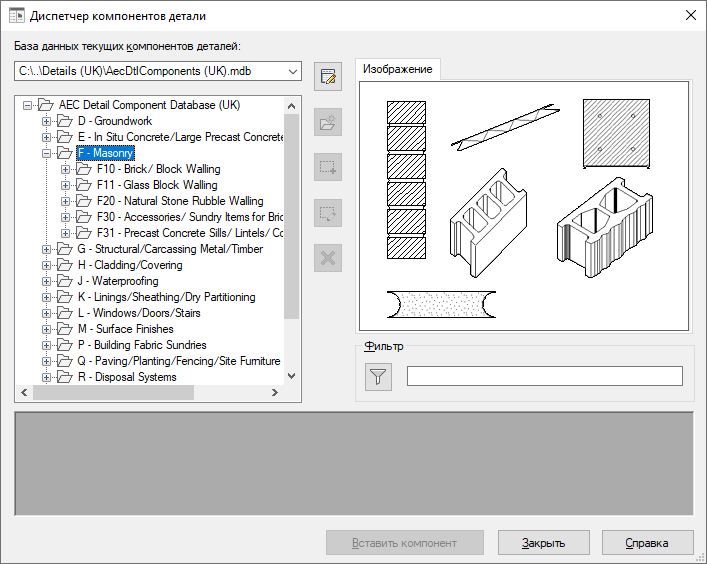This screenshot has height=564, width=707.
Task: Expand H - Cladding/Covering node
Action: tap(46, 266)
